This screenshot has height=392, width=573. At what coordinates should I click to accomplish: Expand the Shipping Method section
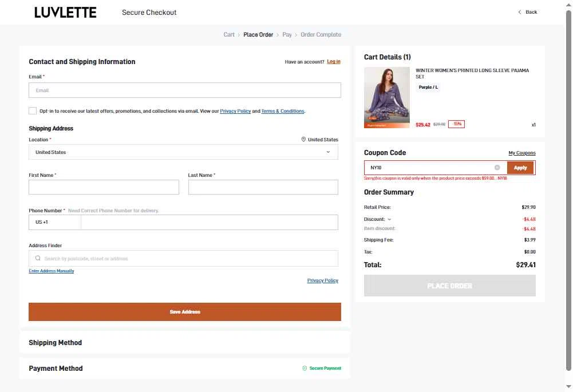coord(185,343)
